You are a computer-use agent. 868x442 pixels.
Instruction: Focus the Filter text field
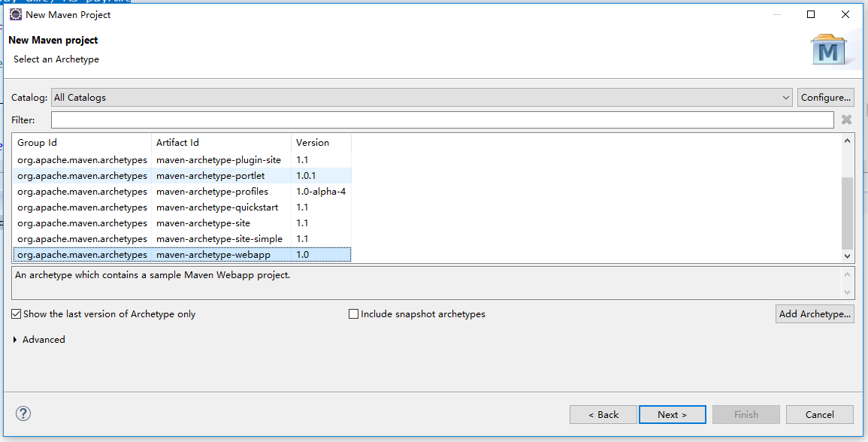(443, 120)
